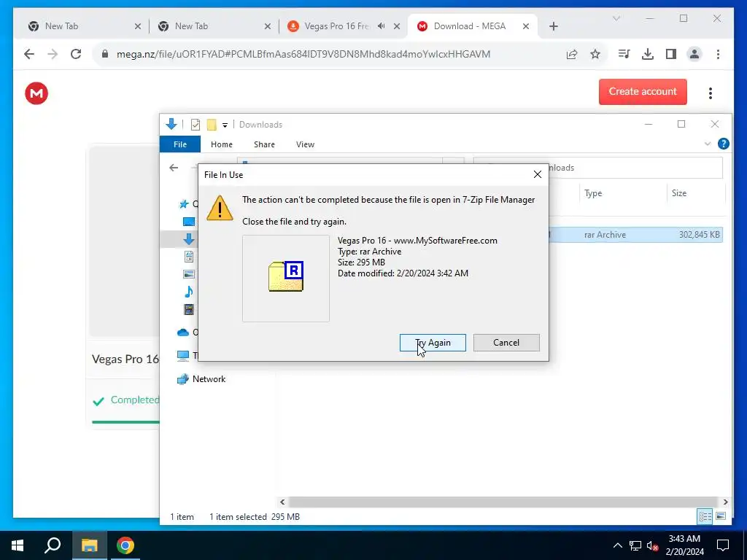Screen dimensions: 747x560
Task: Open Customize Quick Access Toolbar dropdown
Action: coord(225,125)
